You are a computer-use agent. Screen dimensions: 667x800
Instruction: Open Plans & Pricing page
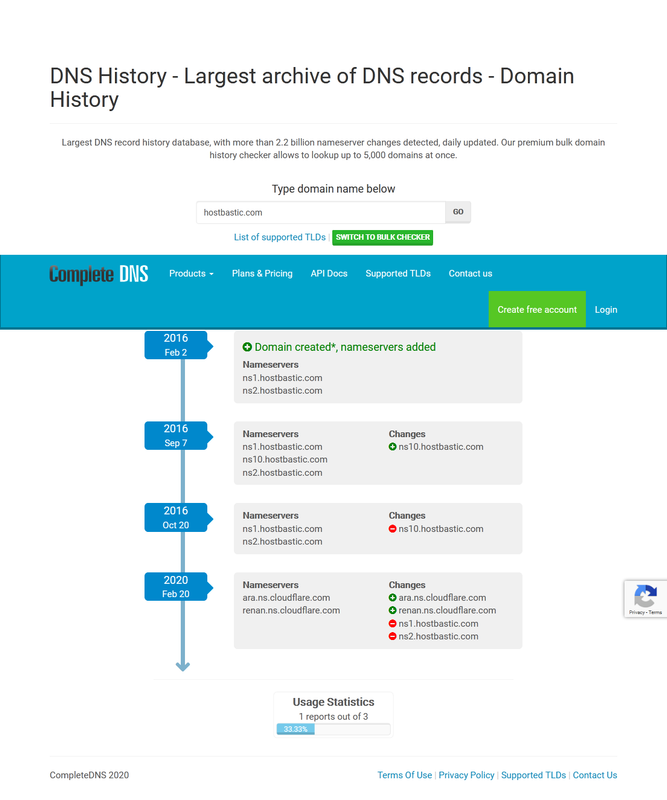pos(262,273)
